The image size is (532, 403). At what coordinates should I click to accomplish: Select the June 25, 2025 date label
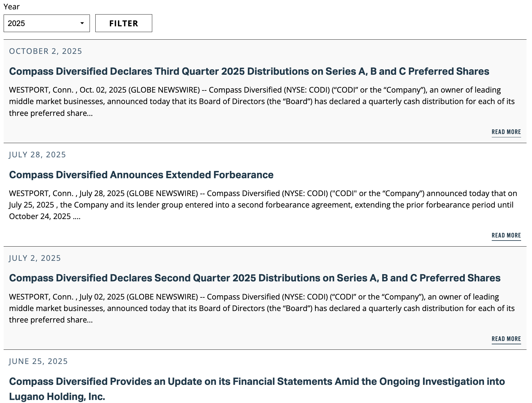[x=38, y=361]
